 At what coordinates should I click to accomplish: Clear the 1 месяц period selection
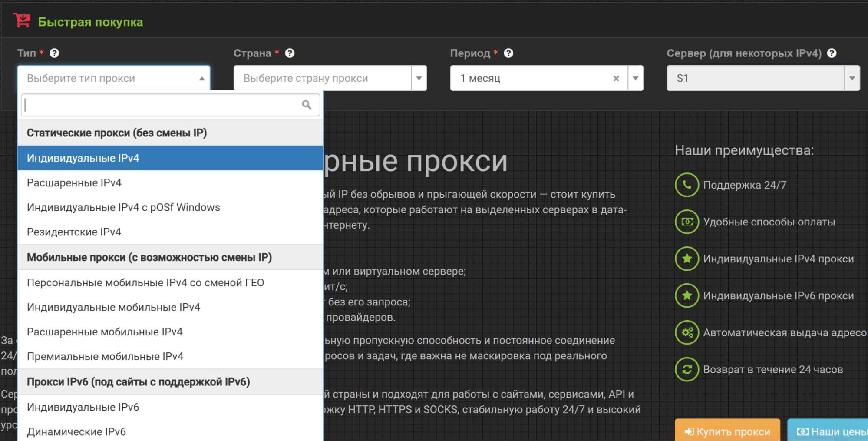(x=616, y=78)
